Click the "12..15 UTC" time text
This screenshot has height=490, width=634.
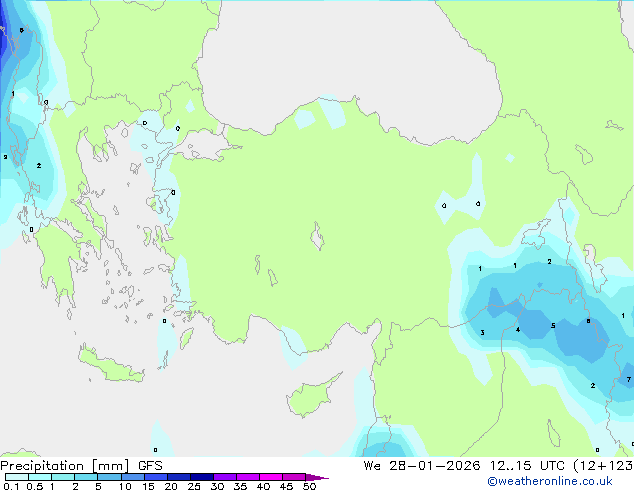(x=527, y=466)
